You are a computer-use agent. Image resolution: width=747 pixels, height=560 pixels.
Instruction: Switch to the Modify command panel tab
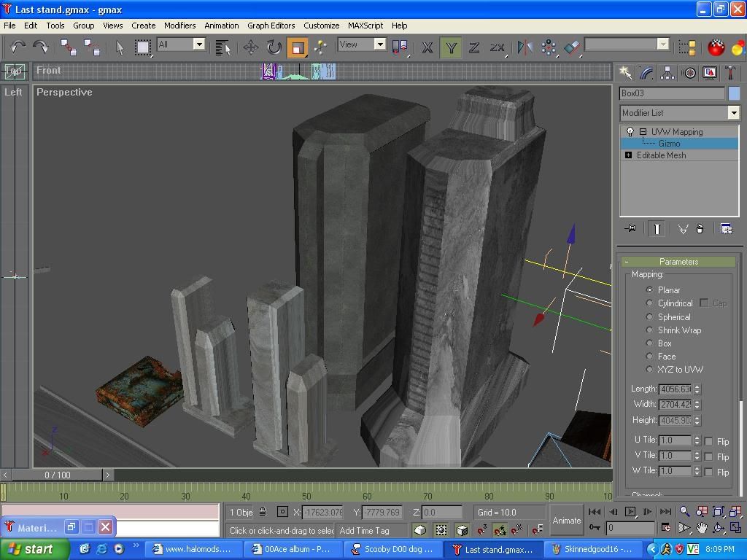tap(646, 72)
